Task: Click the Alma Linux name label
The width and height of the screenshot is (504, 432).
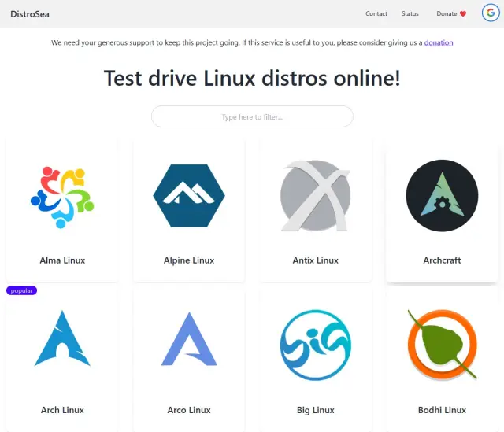Action: coord(62,260)
